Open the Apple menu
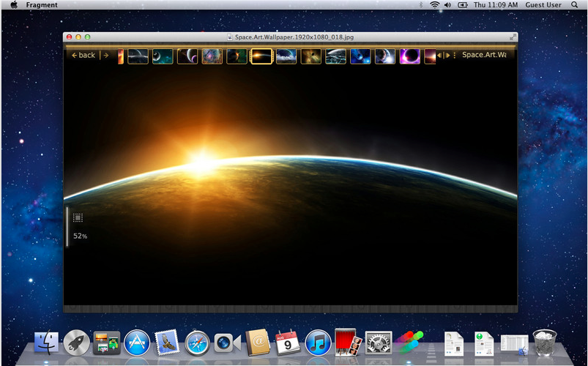The width and height of the screenshot is (588, 366). (13, 5)
